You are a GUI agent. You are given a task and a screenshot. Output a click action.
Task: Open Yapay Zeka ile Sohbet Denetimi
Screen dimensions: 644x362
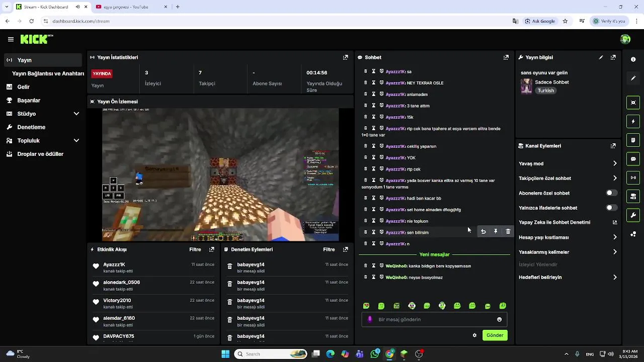click(x=554, y=222)
